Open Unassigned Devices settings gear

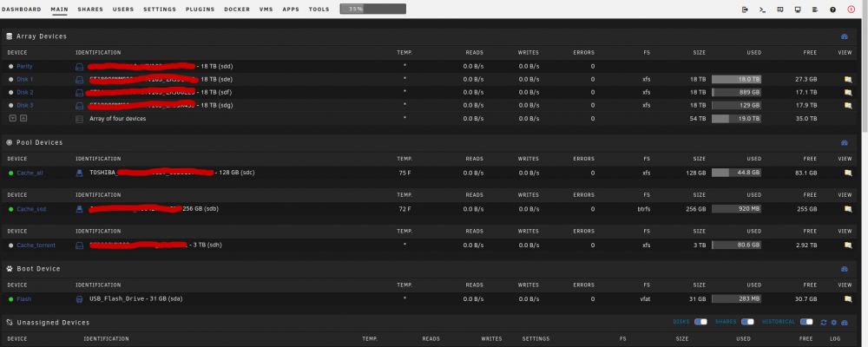click(833, 322)
